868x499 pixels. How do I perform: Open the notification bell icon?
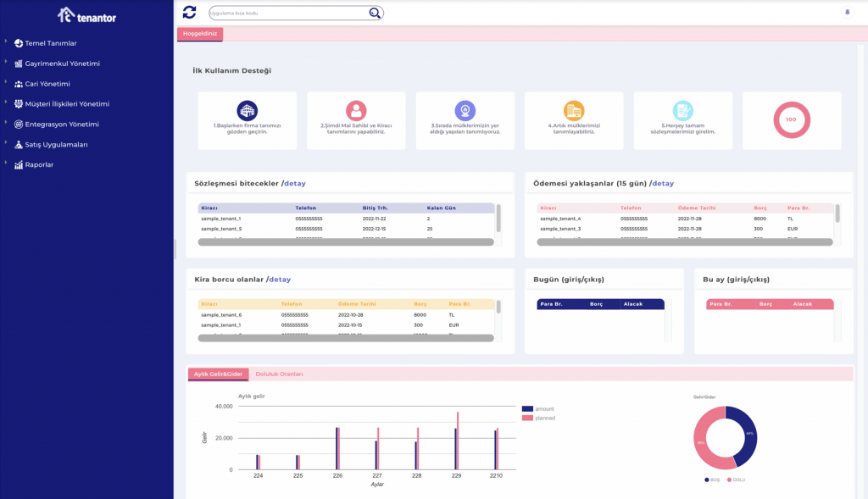847,12
